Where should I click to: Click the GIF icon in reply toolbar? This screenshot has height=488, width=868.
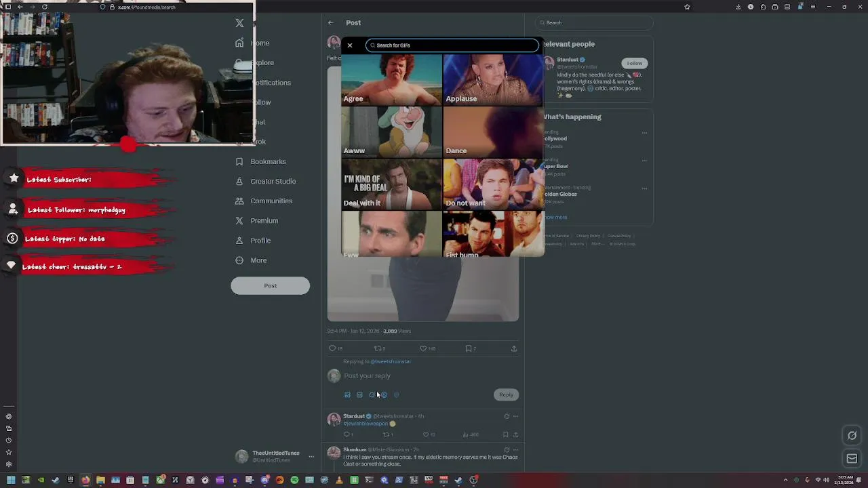coord(359,394)
